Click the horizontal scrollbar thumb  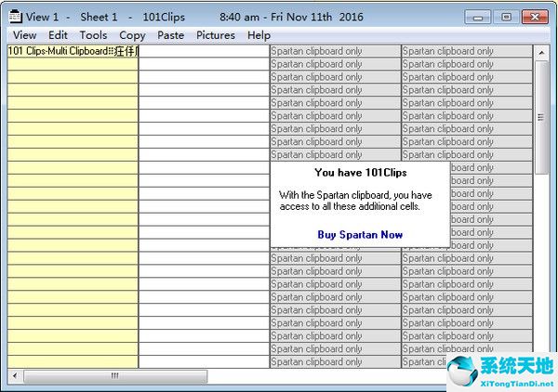point(114,376)
